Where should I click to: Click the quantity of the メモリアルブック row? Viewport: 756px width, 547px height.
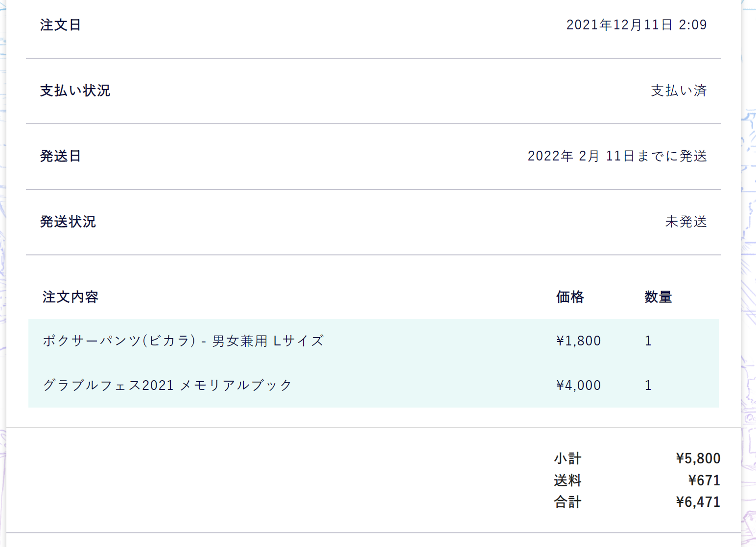point(648,385)
